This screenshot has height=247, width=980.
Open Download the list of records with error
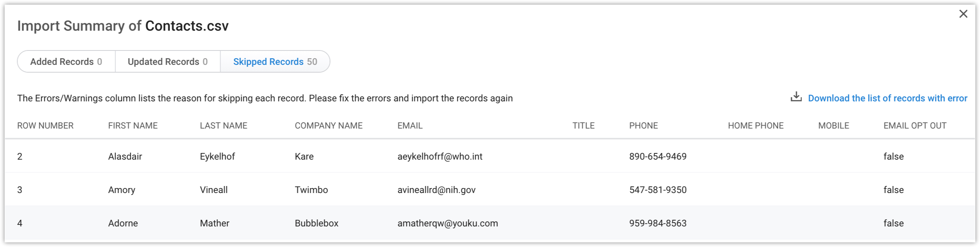887,98
